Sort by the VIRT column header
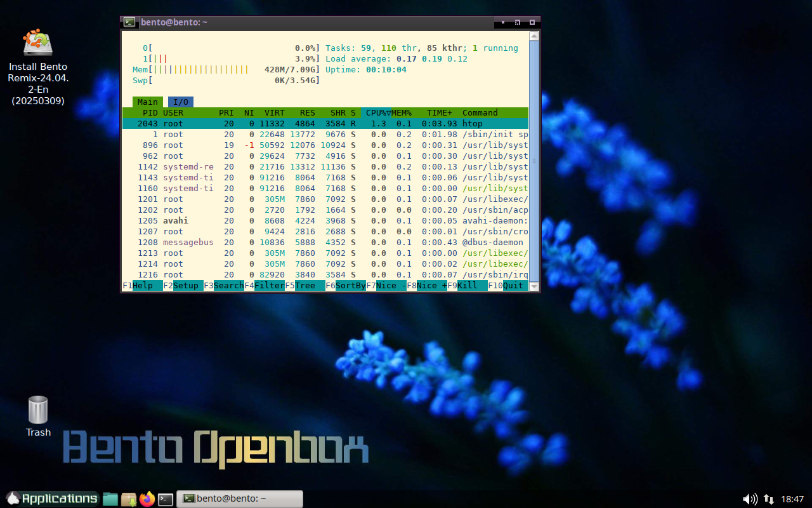The image size is (812, 508). coord(275,112)
